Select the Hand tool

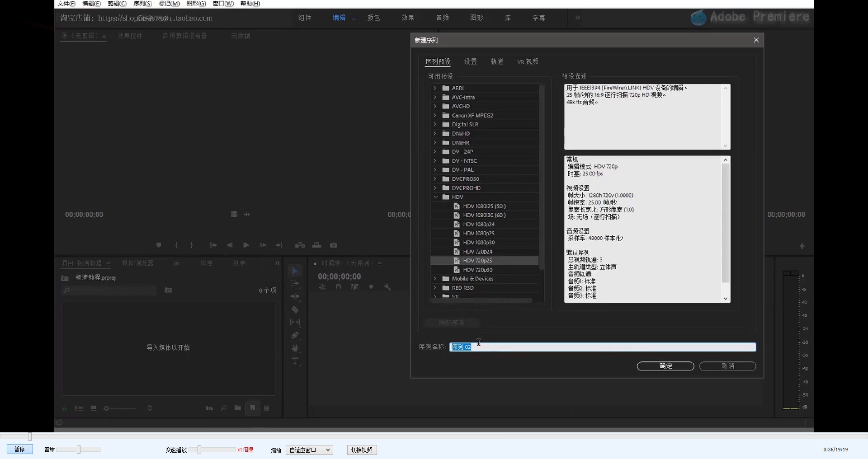(295, 348)
